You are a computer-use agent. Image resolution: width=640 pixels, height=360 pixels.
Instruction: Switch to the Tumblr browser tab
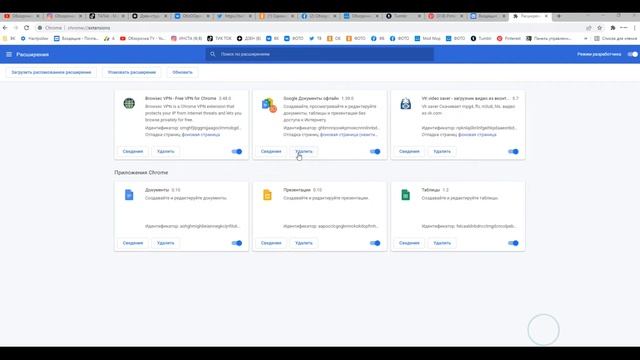tap(402, 16)
